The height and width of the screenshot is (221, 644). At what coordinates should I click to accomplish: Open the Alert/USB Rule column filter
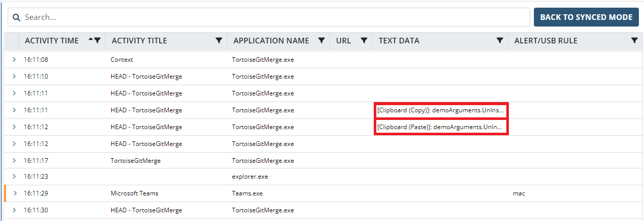click(x=634, y=41)
